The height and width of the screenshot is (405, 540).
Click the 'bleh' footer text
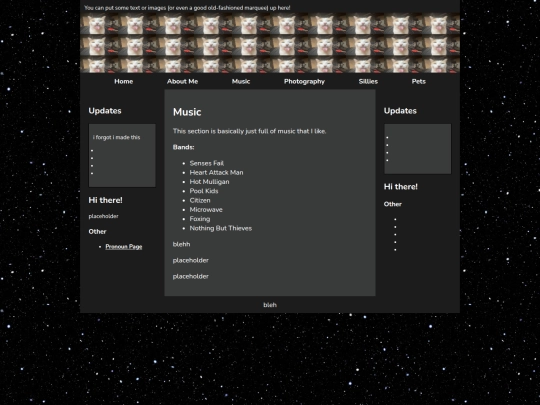click(270, 305)
